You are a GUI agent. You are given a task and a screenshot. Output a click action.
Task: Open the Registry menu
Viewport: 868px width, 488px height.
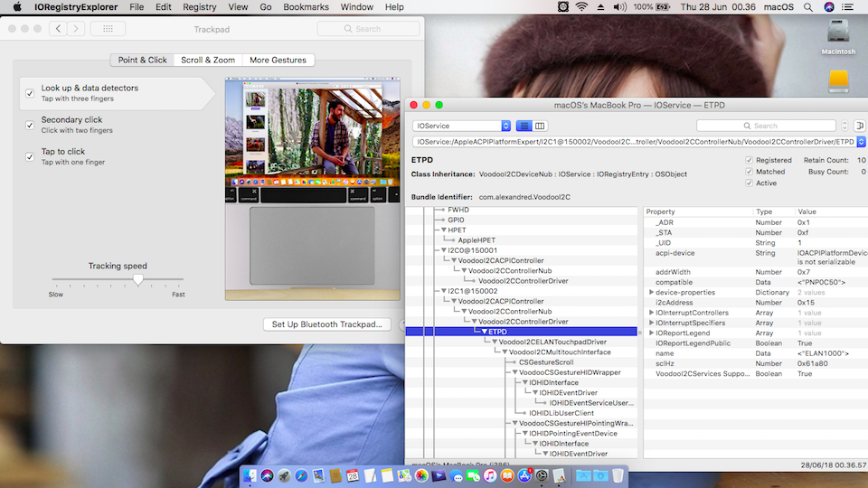tap(199, 6)
